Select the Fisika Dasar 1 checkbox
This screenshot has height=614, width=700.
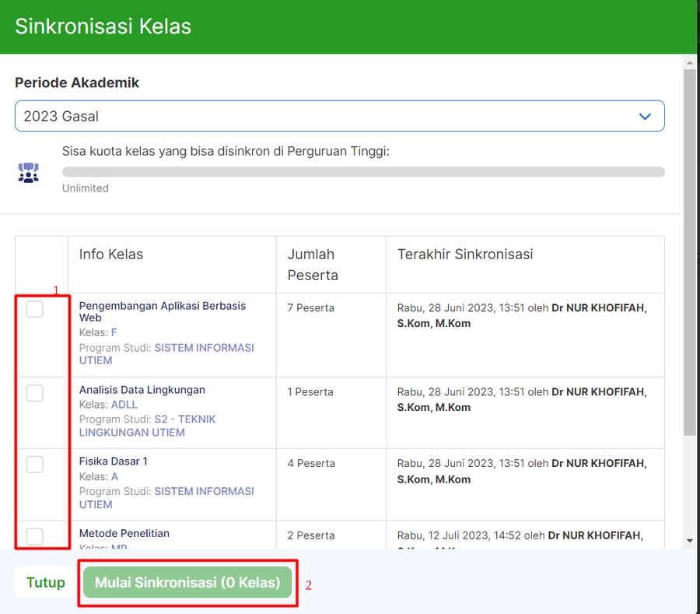pos(35,465)
